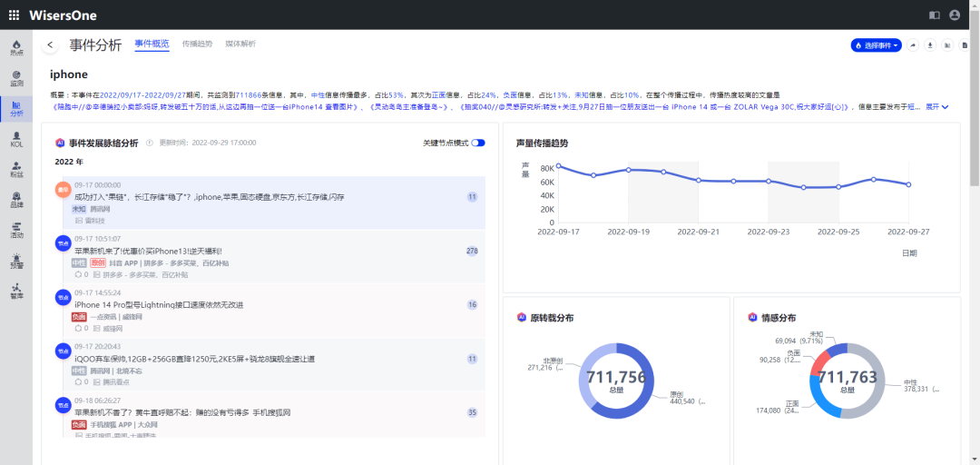
Task: Click 节点 marker for 09-17 14:55:24 entry
Action: 63,297
